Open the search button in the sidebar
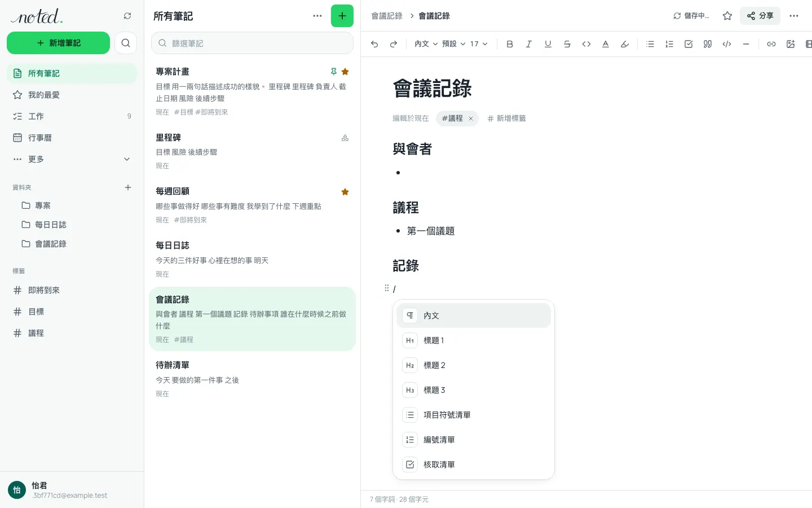The width and height of the screenshot is (812, 508). tap(126, 43)
